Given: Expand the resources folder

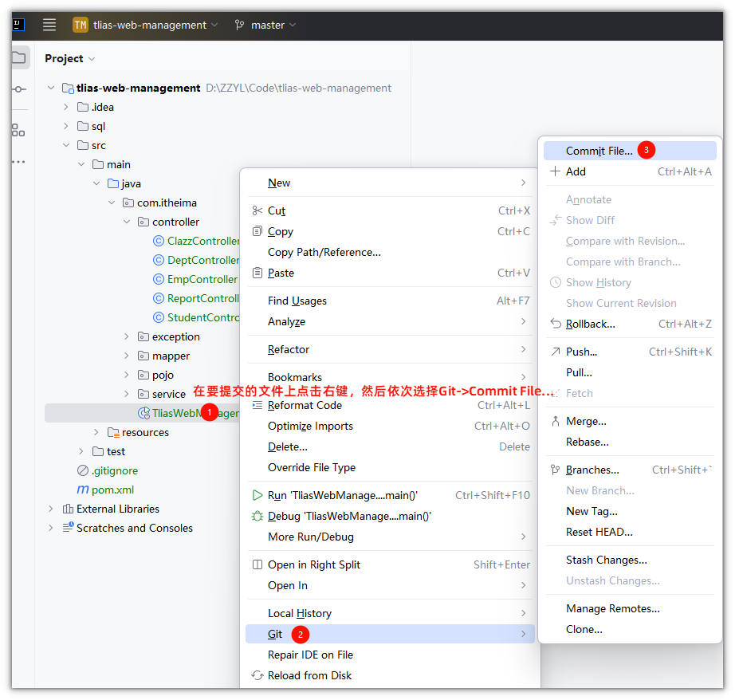Looking at the screenshot, I should [96, 432].
